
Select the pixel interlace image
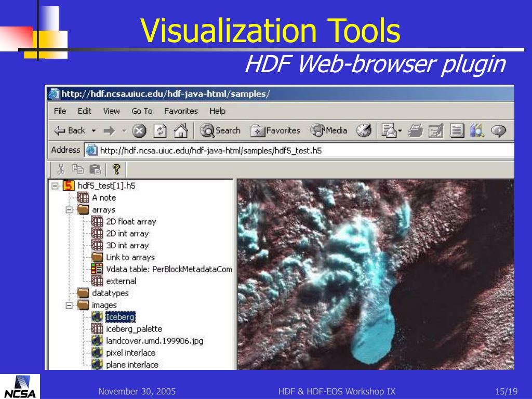click(x=130, y=353)
